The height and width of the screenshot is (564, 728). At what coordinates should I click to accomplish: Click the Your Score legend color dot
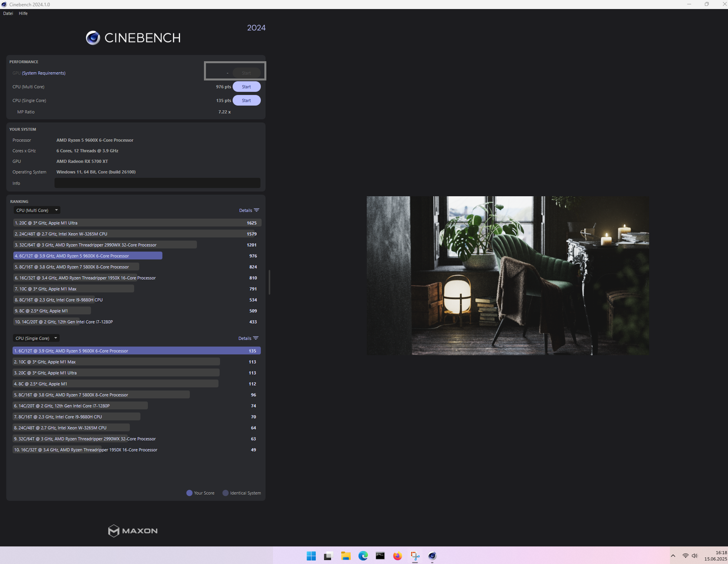pos(189,493)
